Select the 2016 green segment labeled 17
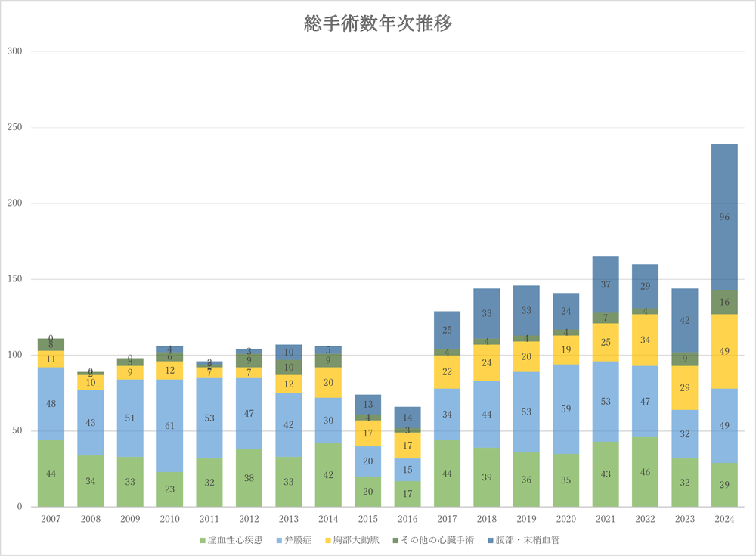Viewport: 756px width, 556px height. 407,493
